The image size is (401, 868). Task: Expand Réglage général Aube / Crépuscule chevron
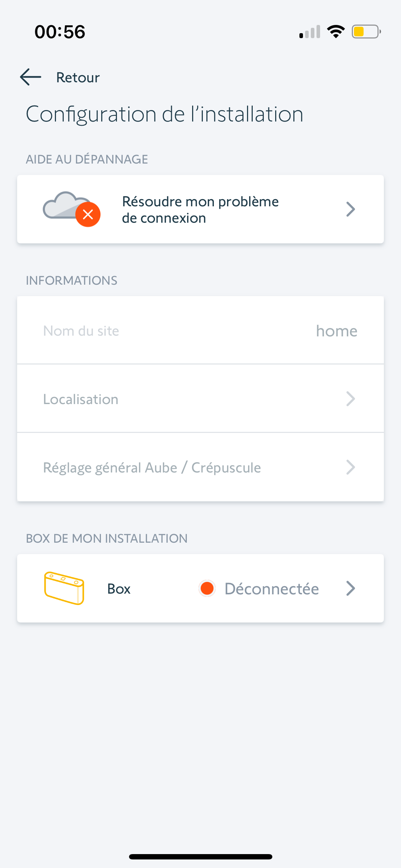tap(351, 467)
